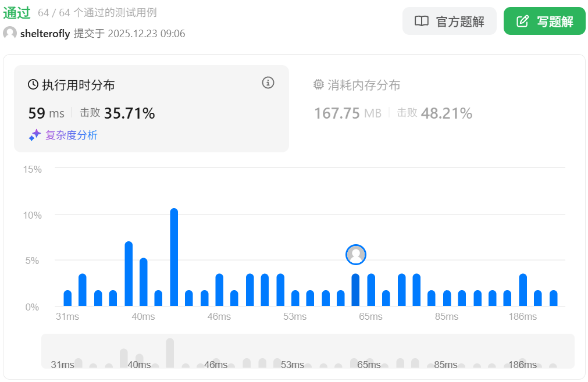
Task: Open the avatar icon beside shelterofly
Action: 10,33
